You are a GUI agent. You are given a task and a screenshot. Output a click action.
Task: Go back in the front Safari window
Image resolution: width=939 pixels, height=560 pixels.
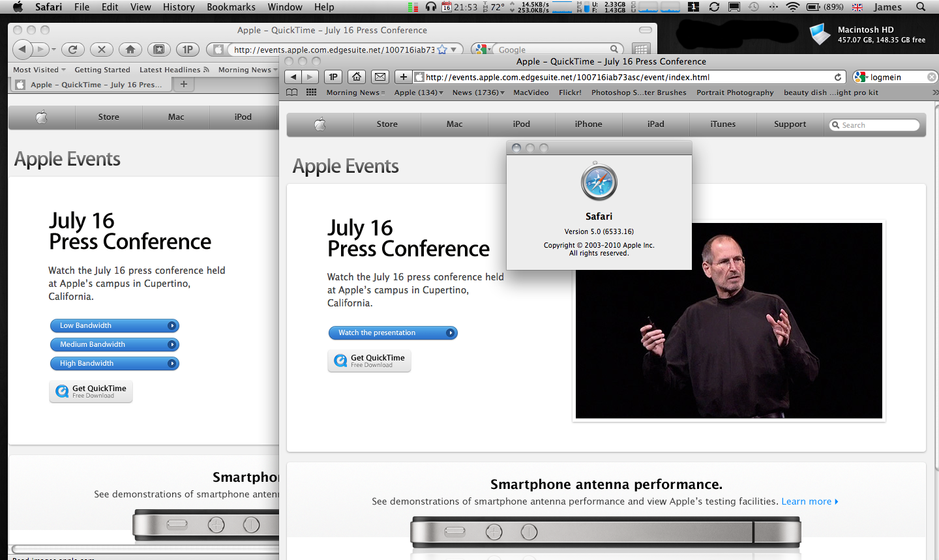(293, 77)
